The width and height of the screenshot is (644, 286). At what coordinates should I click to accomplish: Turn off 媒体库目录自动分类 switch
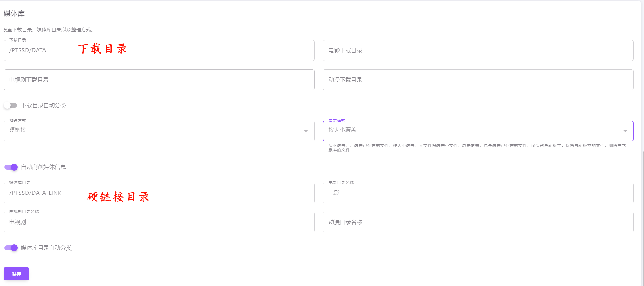(x=11, y=248)
